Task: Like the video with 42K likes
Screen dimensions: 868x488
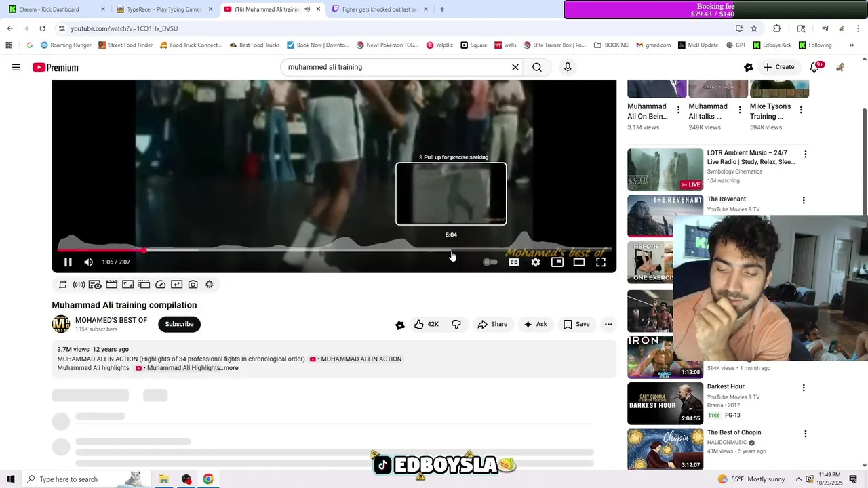Action: point(427,324)
